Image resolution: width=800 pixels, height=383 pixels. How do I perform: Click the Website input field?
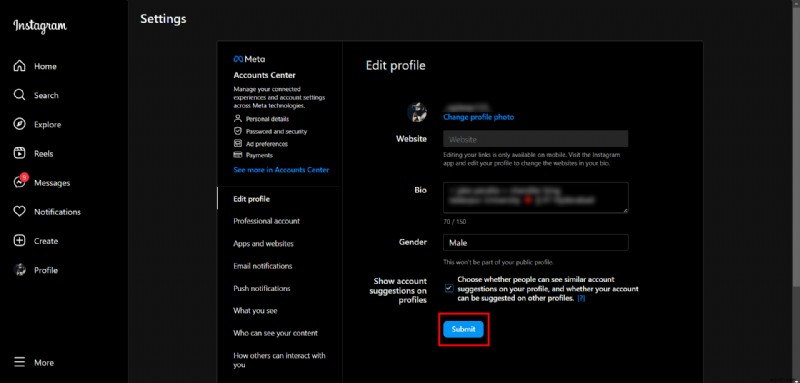pos(535,139)
